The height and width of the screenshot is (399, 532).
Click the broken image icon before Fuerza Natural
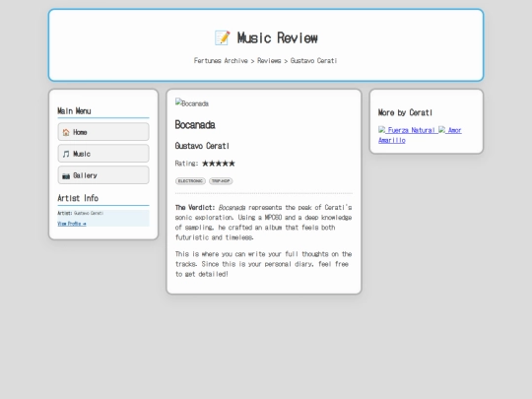click(x=381, y=130)
